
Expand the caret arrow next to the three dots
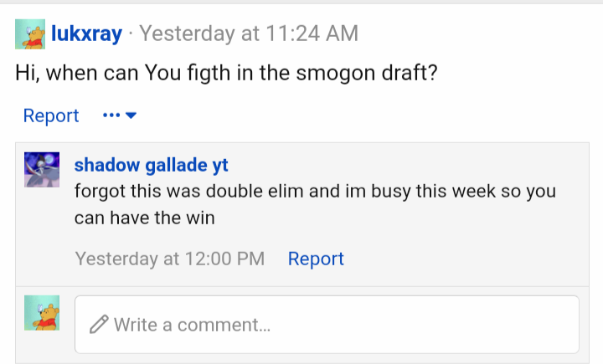(131, 115)
